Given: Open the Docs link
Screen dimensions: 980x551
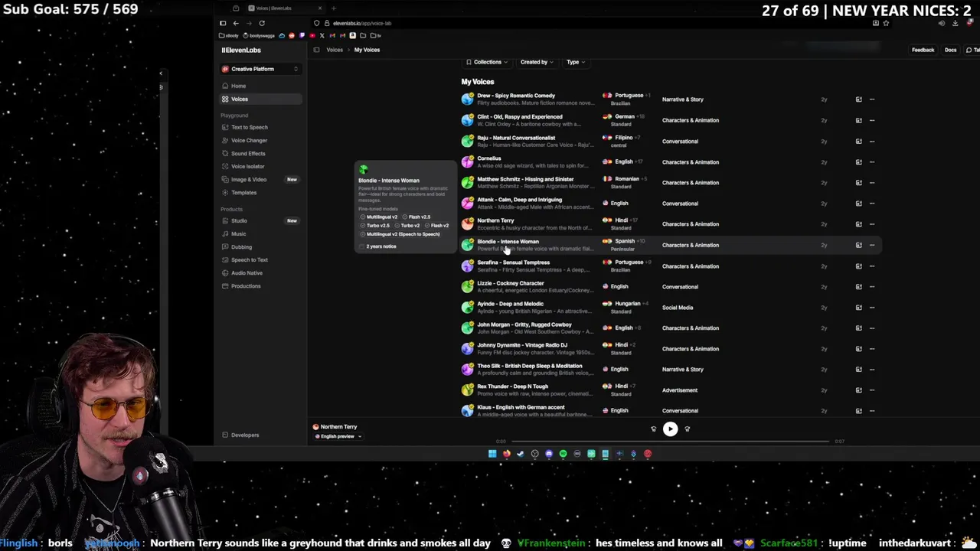Looking at the screenshot, I should [950, 50].
